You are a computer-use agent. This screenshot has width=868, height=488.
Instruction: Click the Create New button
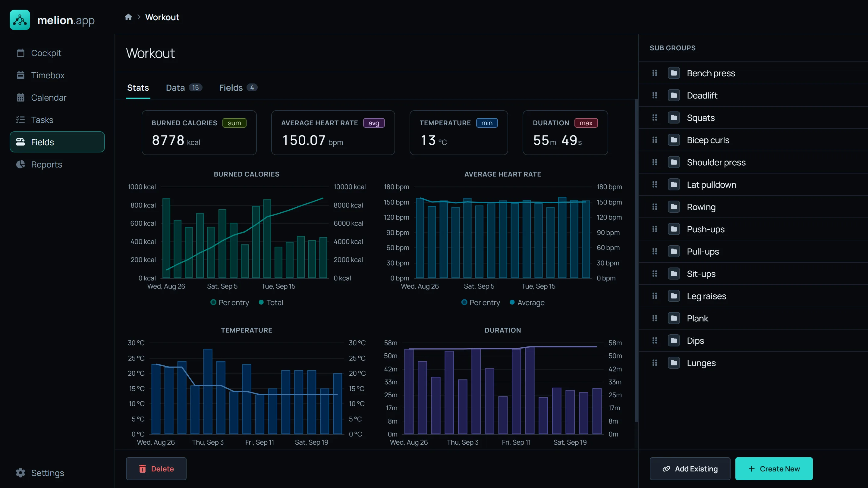tap(774, 468)
